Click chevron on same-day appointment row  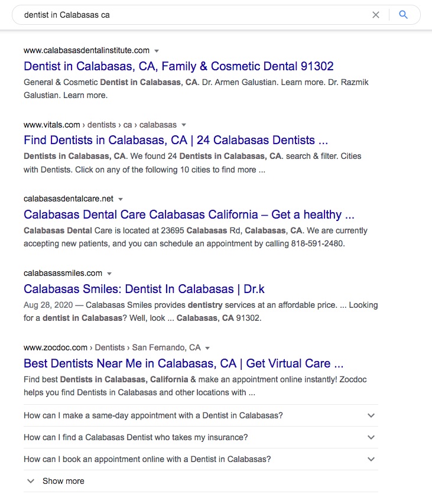(x=371, y=415)
